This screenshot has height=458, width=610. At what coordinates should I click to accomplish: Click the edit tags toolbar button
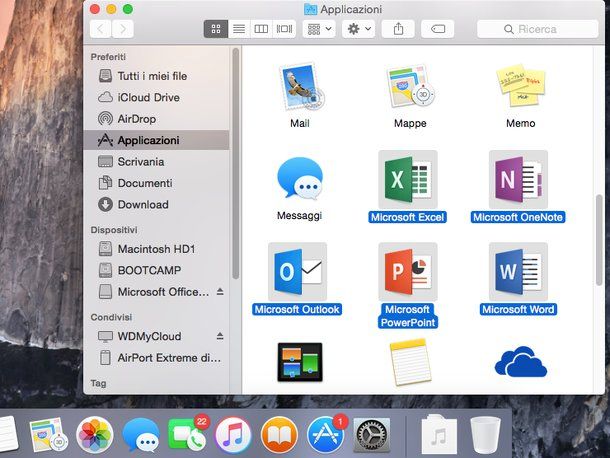click(x=438, y=29)
